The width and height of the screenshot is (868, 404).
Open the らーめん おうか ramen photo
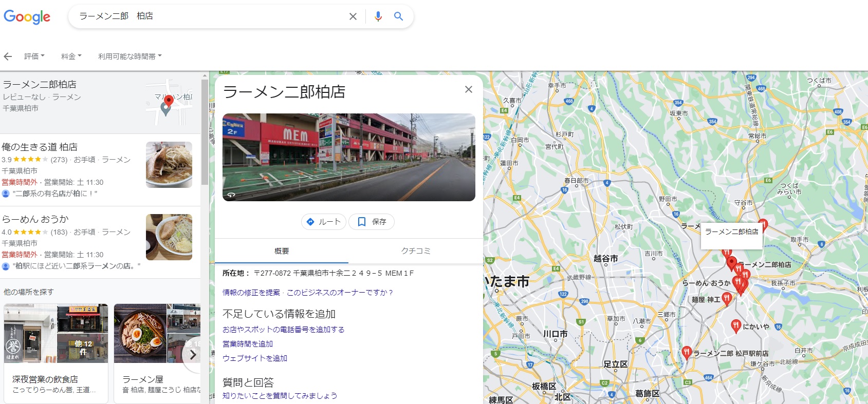tap(169, 237)
